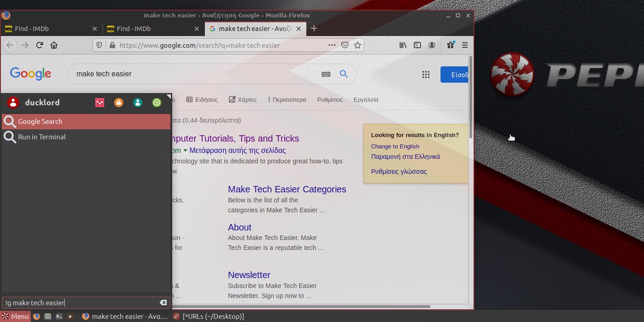Click the "Change to English" link
Image resolution: width=644 pixels, height=322 pixels.
(x=395, y=146)
